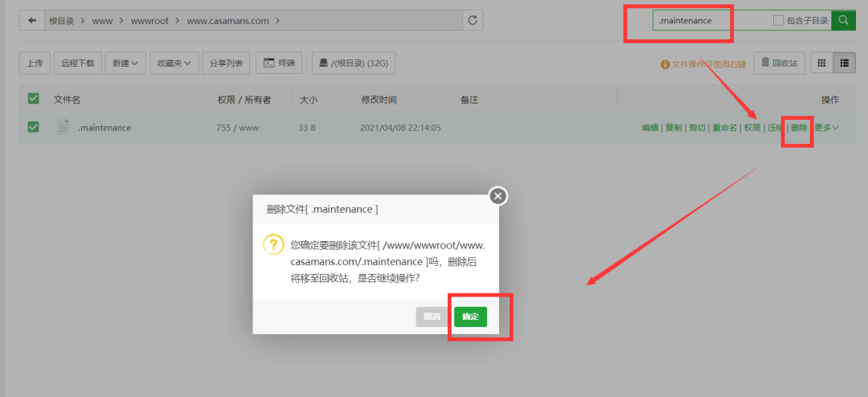
Task: Click the 权限 link in the operations column
Action: (752, 127)
